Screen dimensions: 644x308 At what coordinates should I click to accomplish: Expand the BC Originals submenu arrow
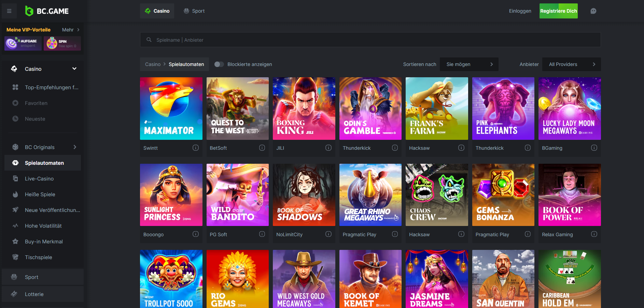pos(75,147)
